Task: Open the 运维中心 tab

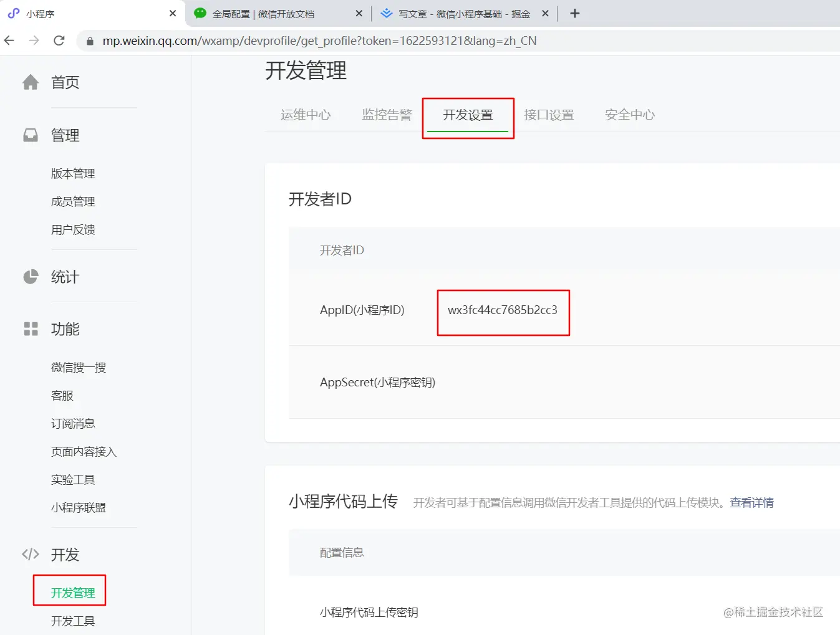Action: pos(306,115)
